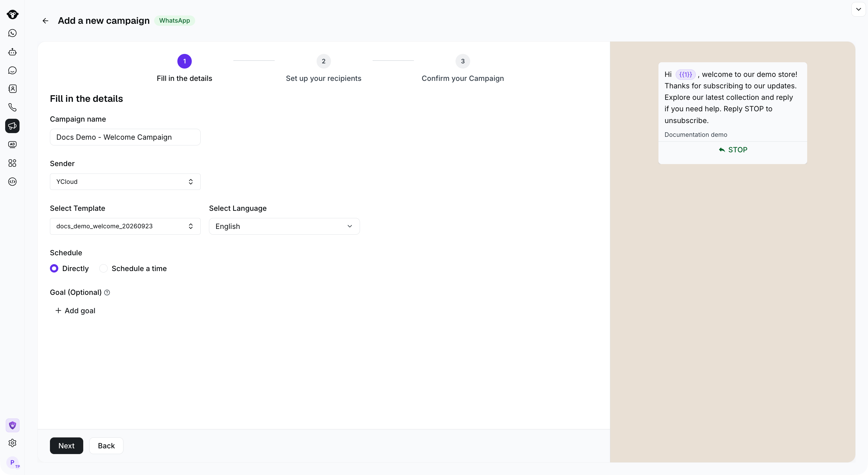Select the Directly schedule radio button
The image size is (868, 475).
[x=54, y=268]
